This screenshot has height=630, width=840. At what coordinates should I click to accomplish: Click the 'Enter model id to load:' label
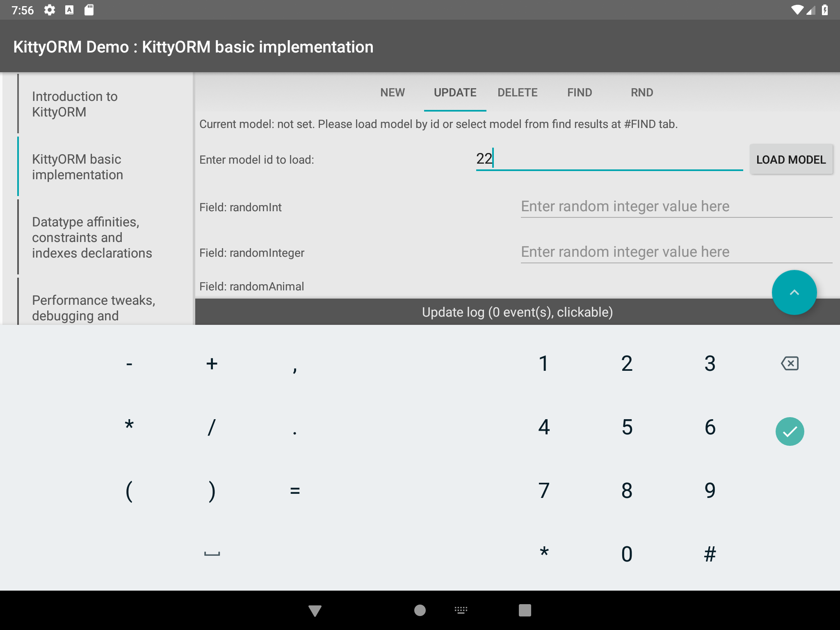(257, 160)
